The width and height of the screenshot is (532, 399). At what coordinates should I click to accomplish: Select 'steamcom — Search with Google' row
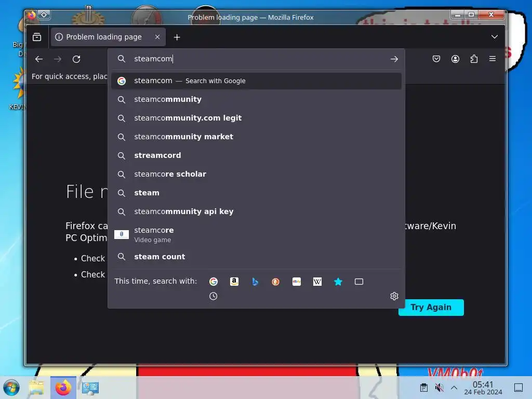(x=256, y=81)
